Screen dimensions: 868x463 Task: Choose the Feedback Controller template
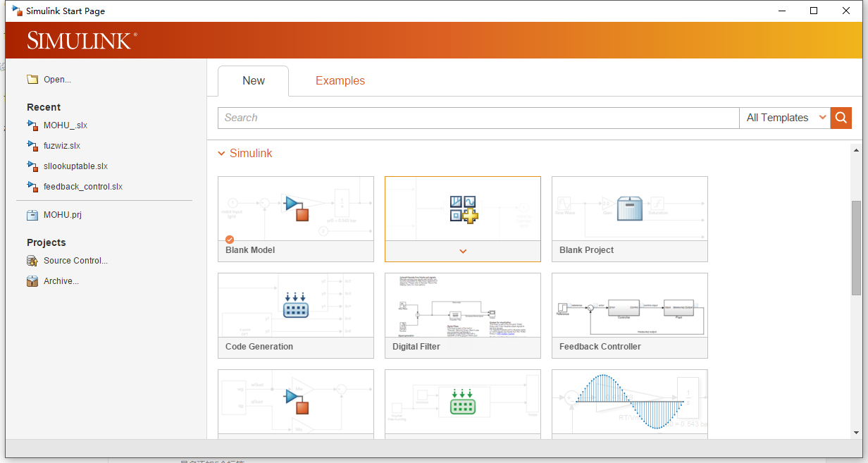630,316
